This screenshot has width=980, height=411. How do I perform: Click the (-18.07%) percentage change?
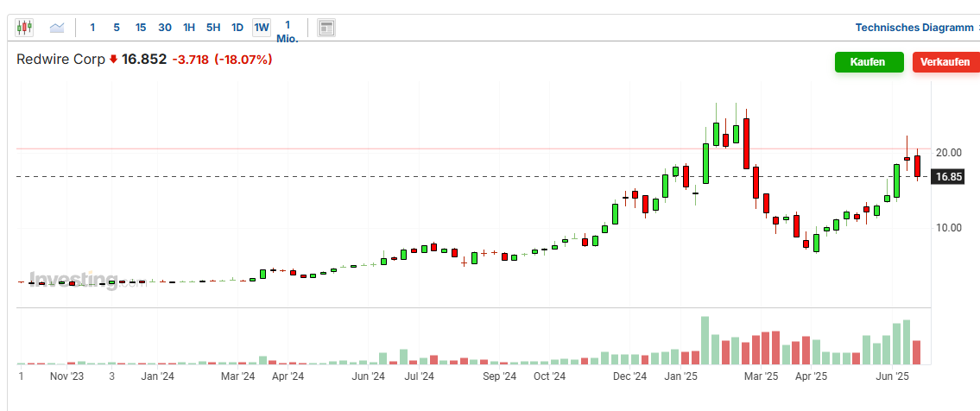click(243, 60)
